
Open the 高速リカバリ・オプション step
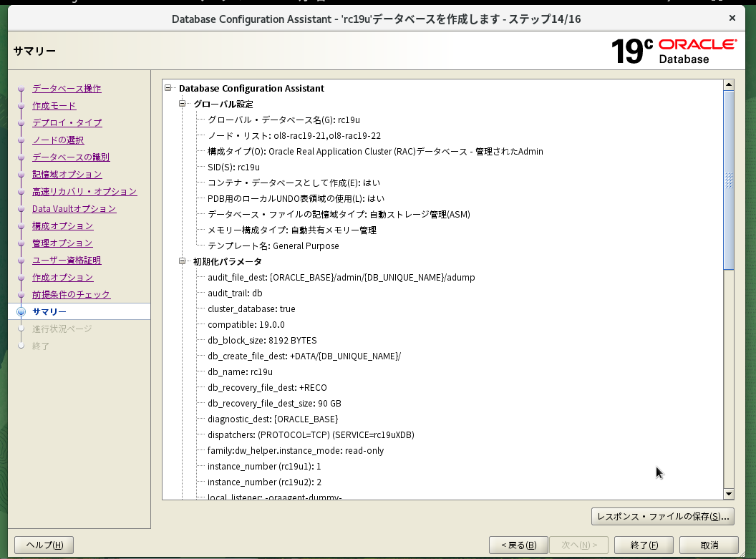click(84, 192)
